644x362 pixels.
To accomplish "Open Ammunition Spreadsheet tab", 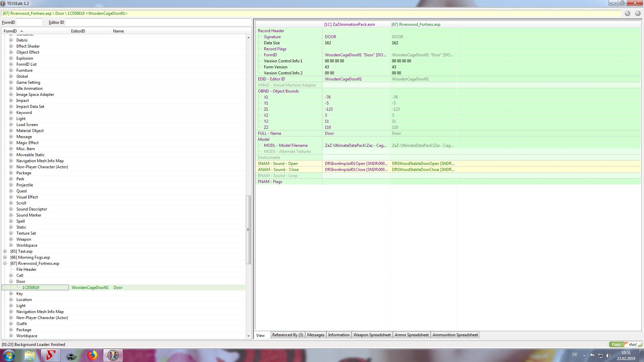I will tap(455, 335).
